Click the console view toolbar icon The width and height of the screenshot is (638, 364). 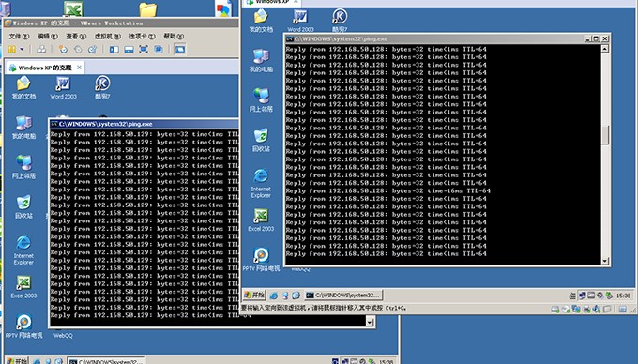[180, 49]
